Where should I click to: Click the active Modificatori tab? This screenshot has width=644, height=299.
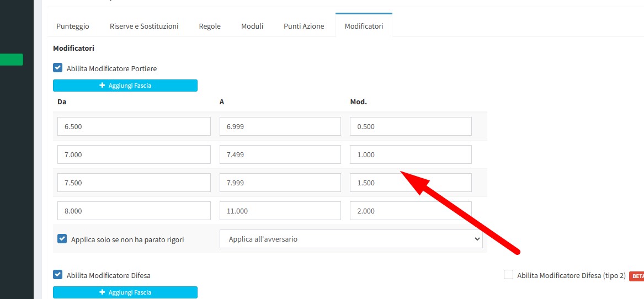click(x=364, y=26)
